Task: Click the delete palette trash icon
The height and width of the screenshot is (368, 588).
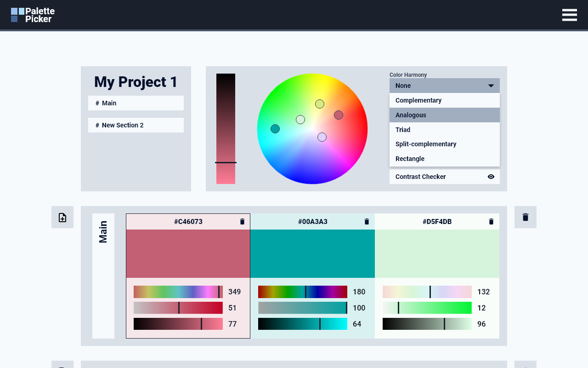Action: tap(525, 217)
